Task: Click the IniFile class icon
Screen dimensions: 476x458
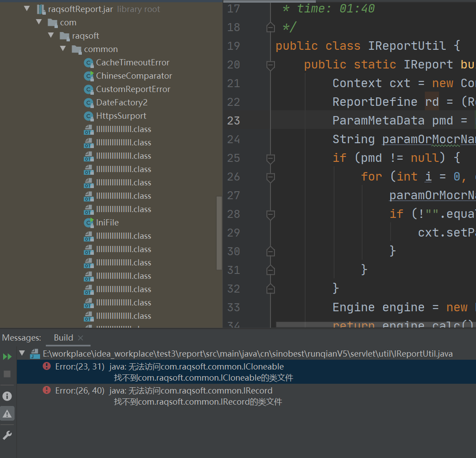Action: point(89,223)
